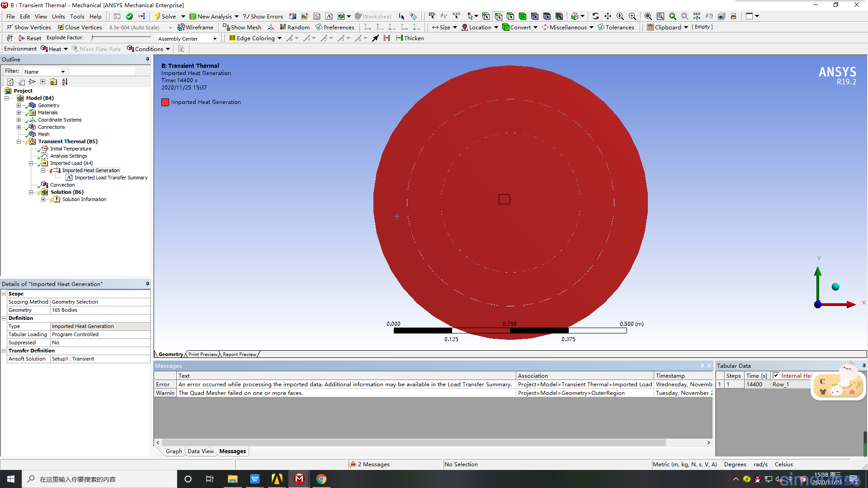Screen dimensions: 868x488
Task: Click the Windows Start button
Action: (x=11, y=479)
